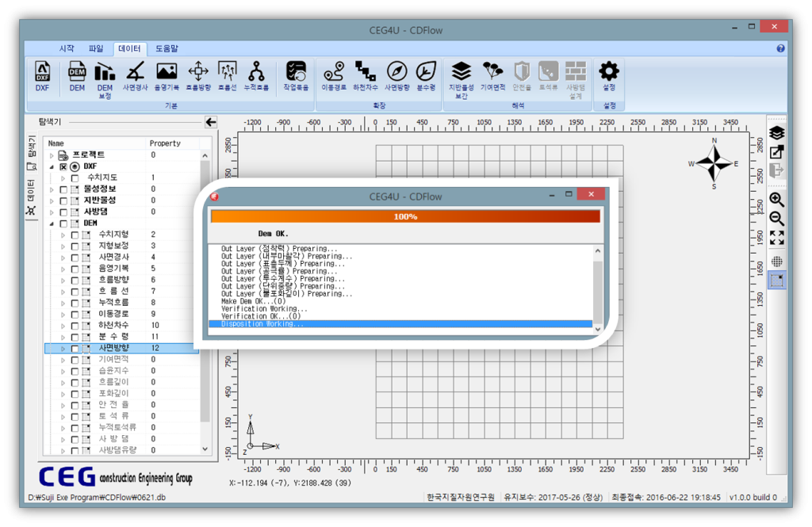Check the 물성정보 checkbox
812x527 pixels.
(63, 189)
